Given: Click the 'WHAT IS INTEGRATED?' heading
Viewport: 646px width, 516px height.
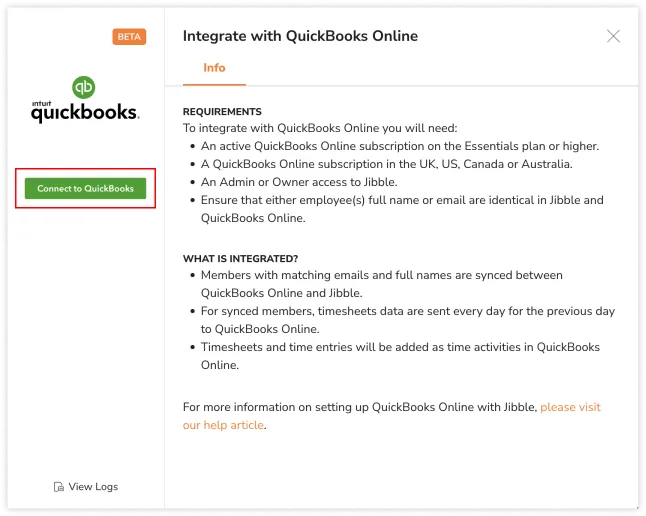Looking at the screenshot, I should click(x=240, y=258).
